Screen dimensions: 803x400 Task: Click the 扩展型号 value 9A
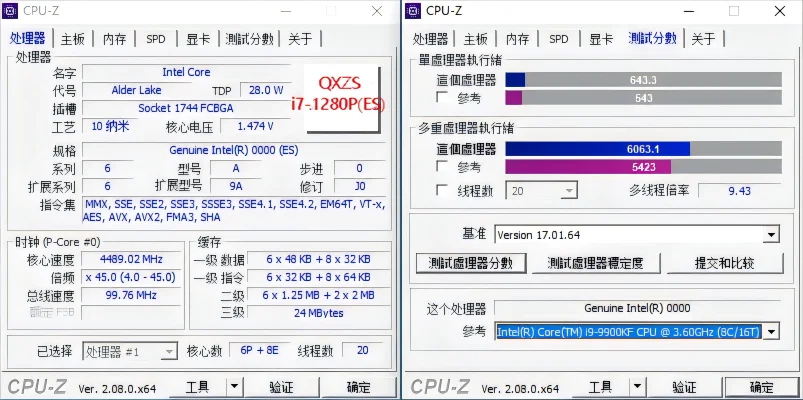click(236, 186)
